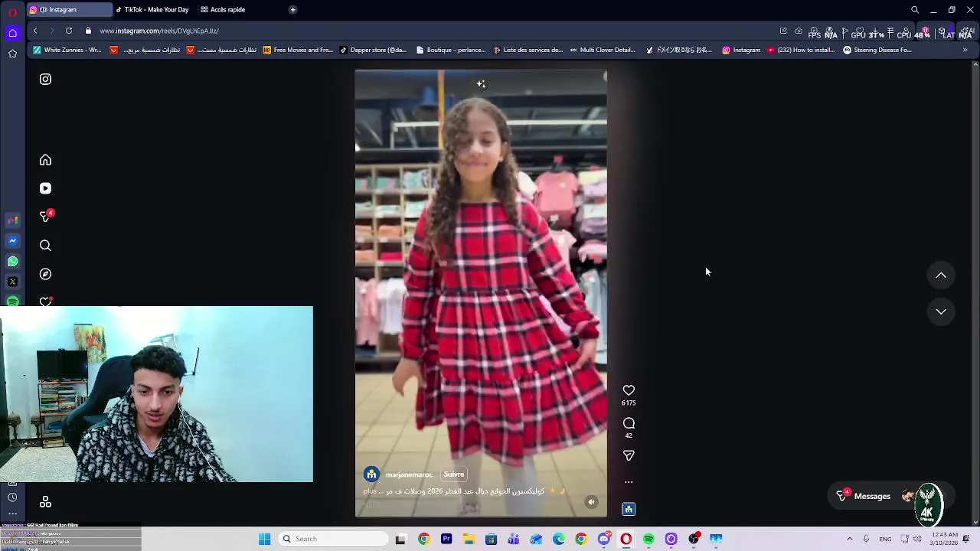Open Explore compass icon
The height and width of the screenshot is (551, 980).
tap(45, 274)
